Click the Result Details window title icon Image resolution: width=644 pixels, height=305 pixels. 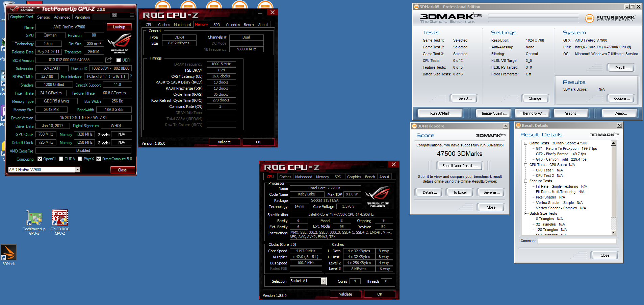tap(518, 125)
